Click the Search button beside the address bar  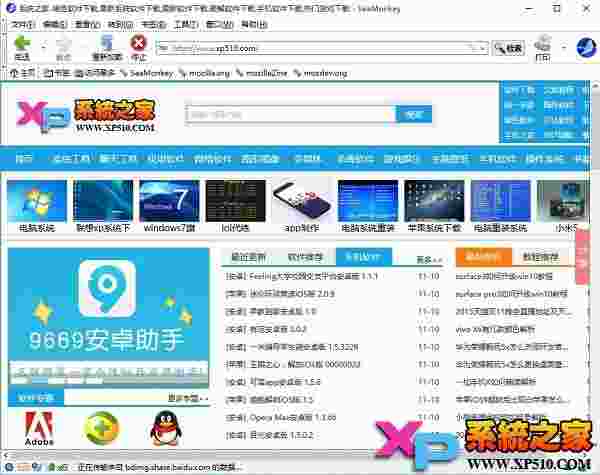pyautogui.click(x=508, y=48)
